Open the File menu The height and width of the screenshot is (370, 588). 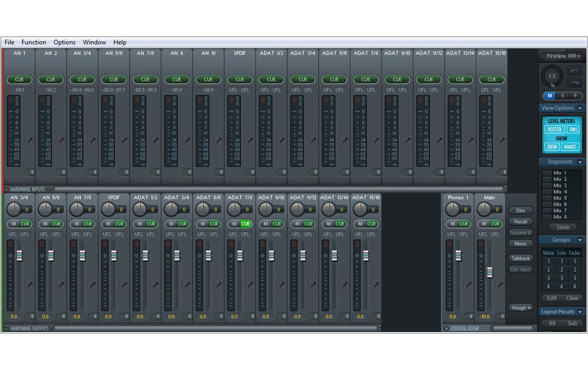pyautogui.click(x=9, y=42)
